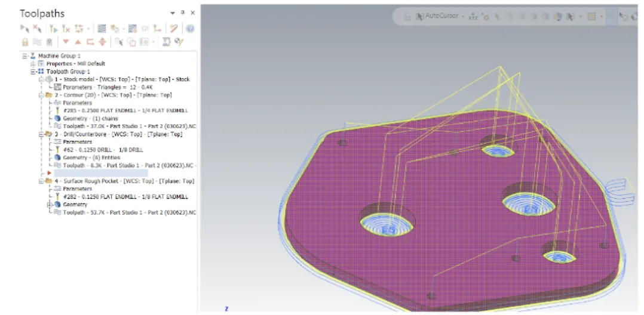Collapse 1 - Stock model operation
Screen dimensions: 644x315
(41, 79)
